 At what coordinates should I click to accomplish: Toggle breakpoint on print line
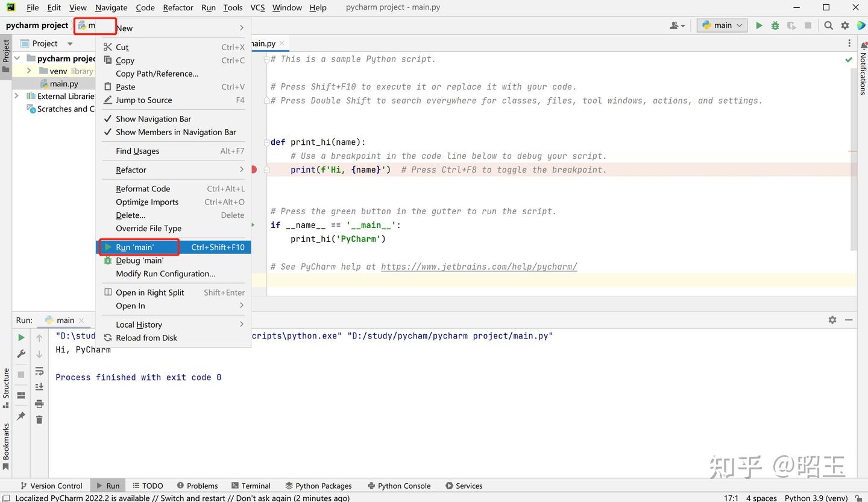pos(254,170)
